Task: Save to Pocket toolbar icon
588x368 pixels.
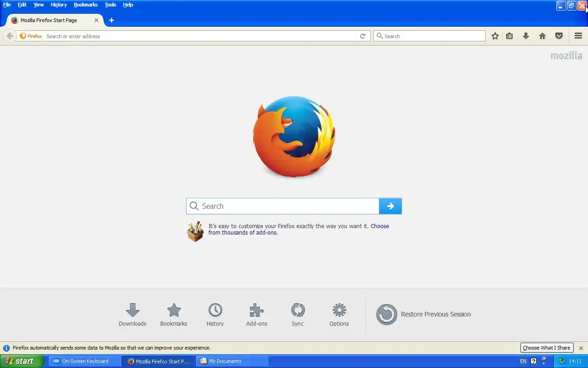Action: [559, 36]
